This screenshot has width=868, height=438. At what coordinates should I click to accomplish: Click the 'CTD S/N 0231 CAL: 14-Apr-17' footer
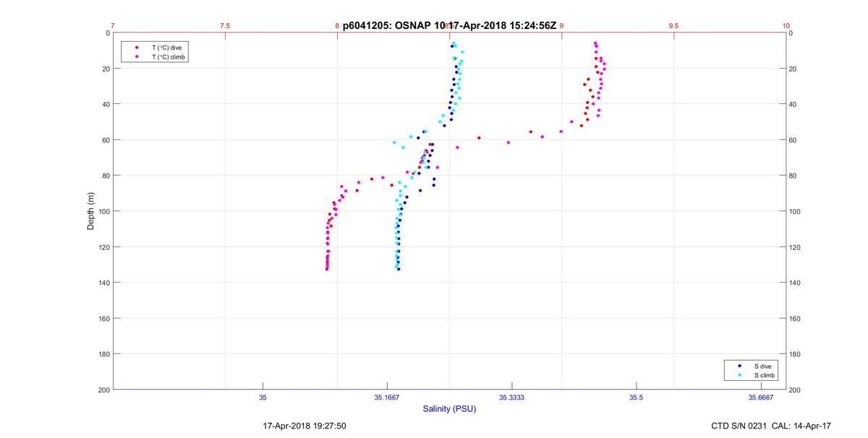coord(771,426)
